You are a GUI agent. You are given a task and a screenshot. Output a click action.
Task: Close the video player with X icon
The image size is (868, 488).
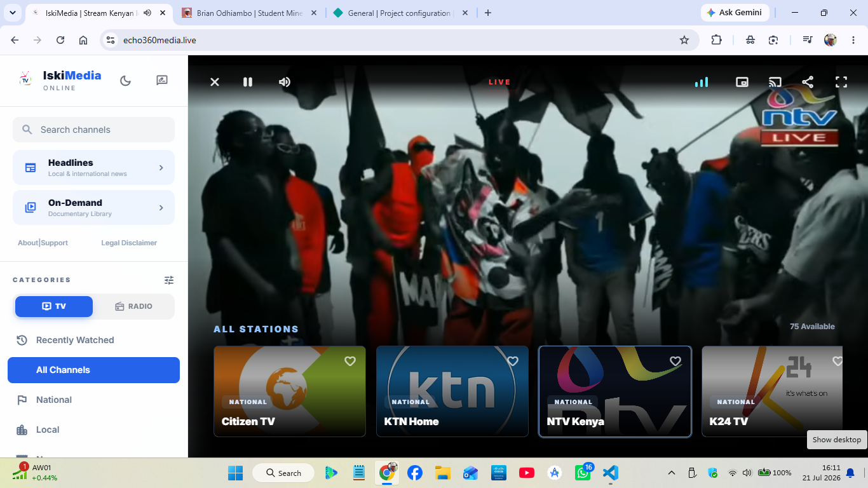tap(215, 82)
